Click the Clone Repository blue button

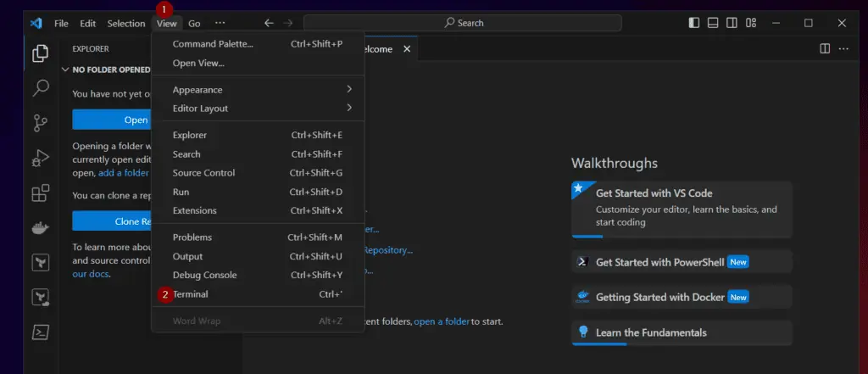[113, 221]
